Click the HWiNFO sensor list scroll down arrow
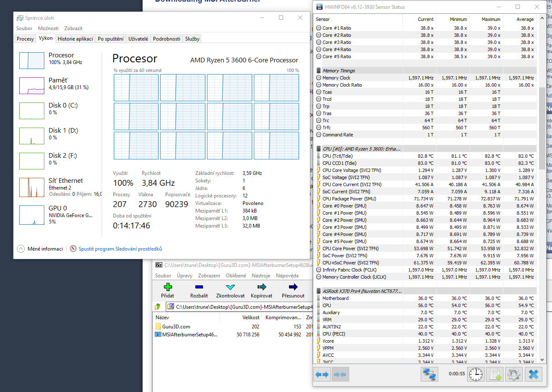This screenshot has width=552, height=392. pyautogui.click(x=542, y=360)
